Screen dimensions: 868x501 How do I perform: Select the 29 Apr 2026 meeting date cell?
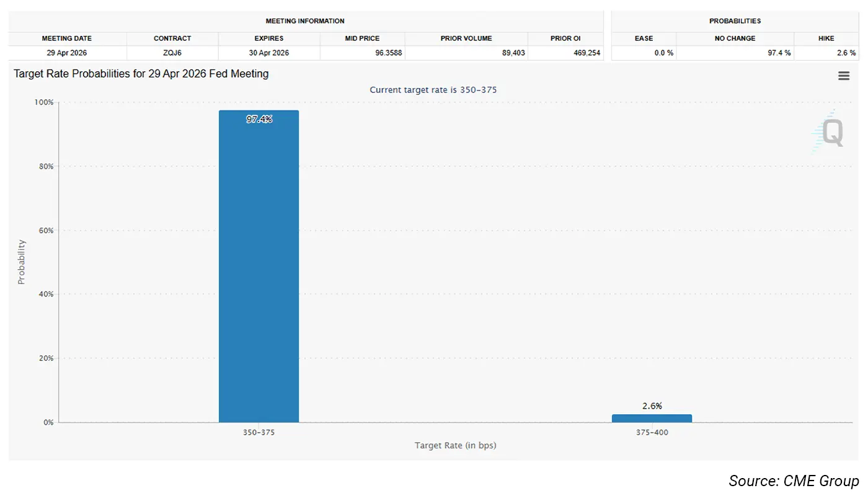tap(67, 53)
